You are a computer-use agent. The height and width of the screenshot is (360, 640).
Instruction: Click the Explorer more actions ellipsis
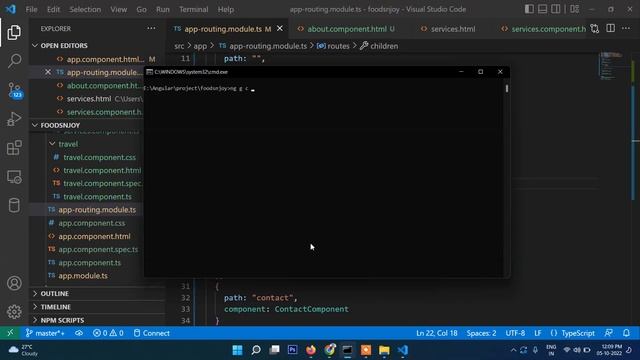151,29
